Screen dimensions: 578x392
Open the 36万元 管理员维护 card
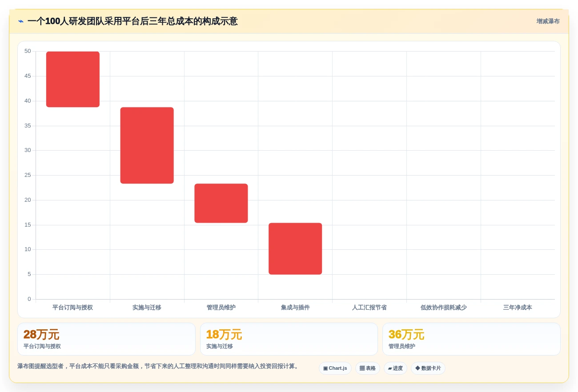click(471, 339)
